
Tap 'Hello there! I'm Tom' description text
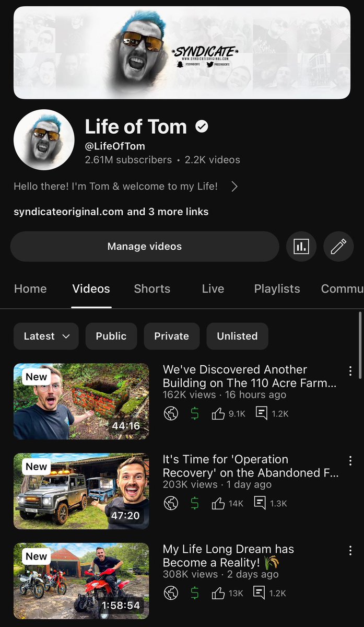coord(115,186)
